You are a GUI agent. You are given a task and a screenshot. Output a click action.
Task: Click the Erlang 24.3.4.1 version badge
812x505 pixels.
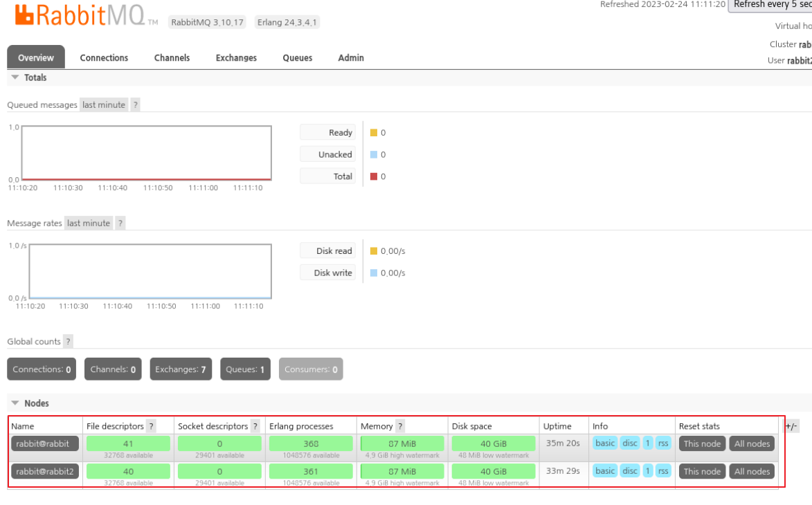coord(287,22)
